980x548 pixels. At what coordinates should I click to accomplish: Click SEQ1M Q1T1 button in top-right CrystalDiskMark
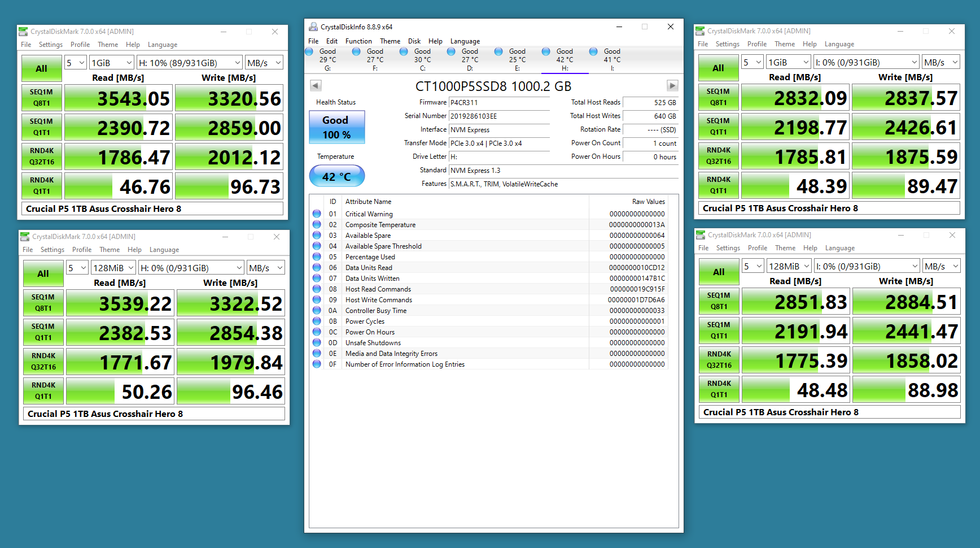(719, 126)
